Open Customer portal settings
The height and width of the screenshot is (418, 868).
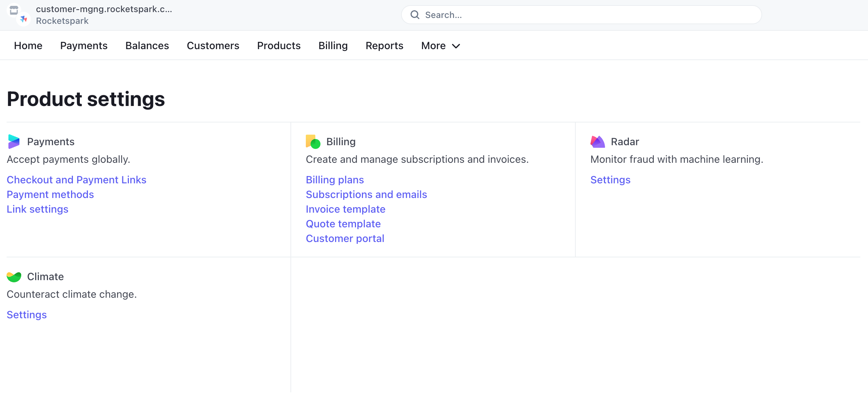tap(345, 238)
